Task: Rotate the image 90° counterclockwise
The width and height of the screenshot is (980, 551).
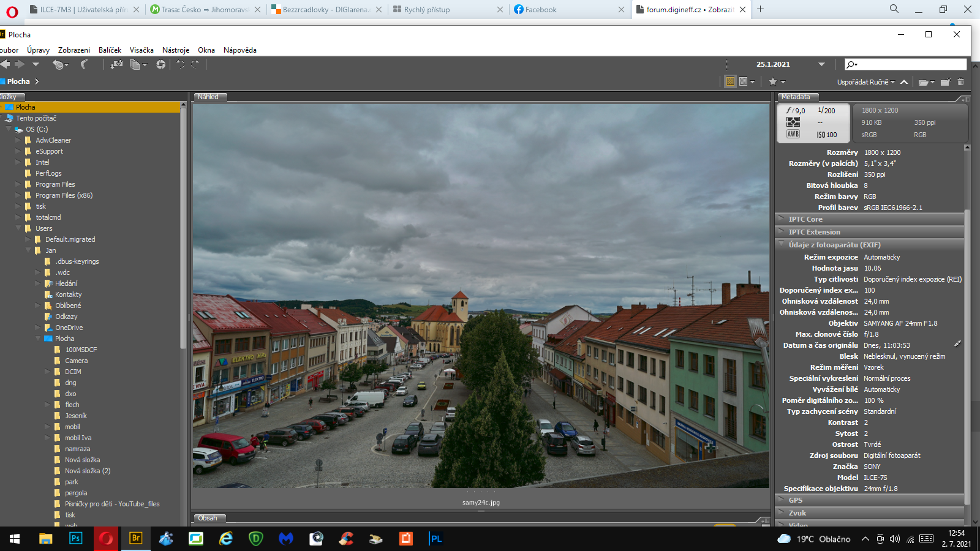Action: [x=180, y=64]
